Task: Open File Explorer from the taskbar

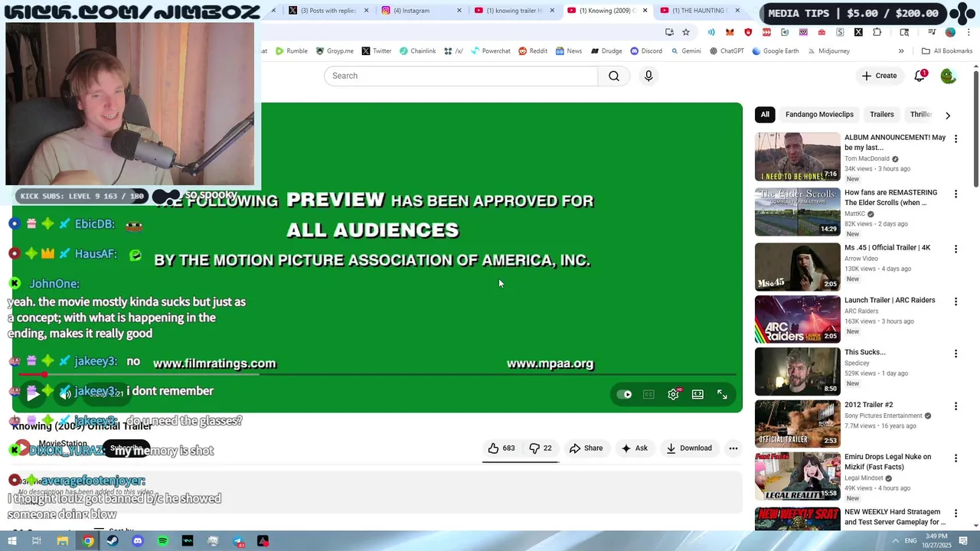Action: 63,541
